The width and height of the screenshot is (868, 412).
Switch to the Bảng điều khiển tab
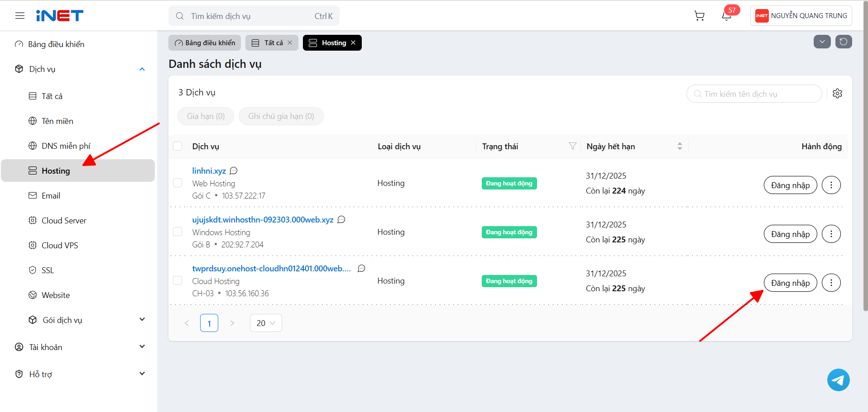click(x=205, y=43)
